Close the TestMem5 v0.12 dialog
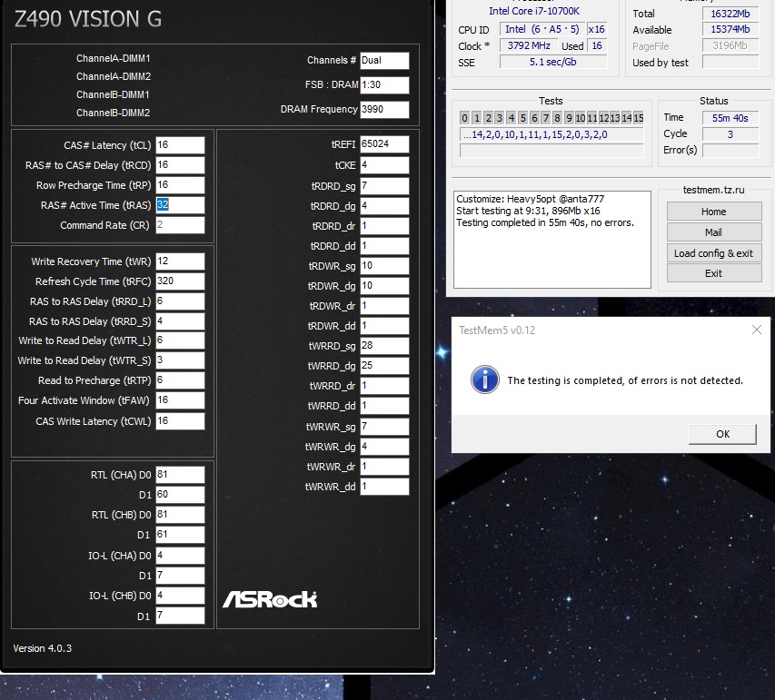 coord(756,330)
